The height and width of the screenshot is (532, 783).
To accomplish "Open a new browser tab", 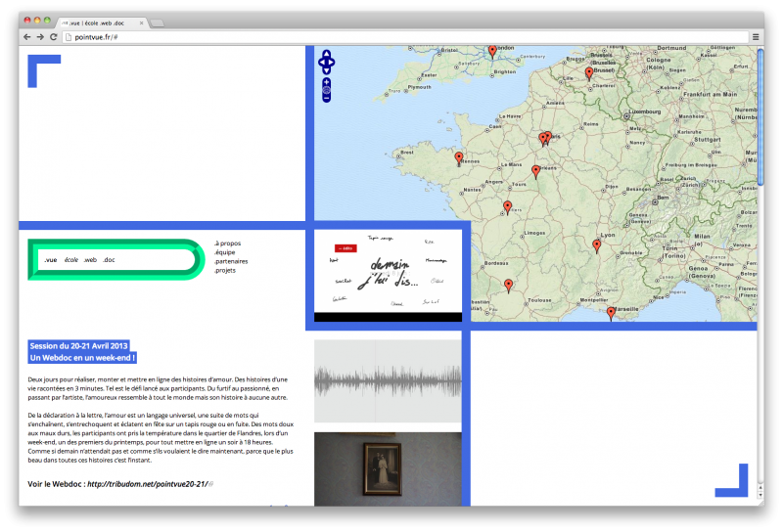I will [x=157, y=23].
